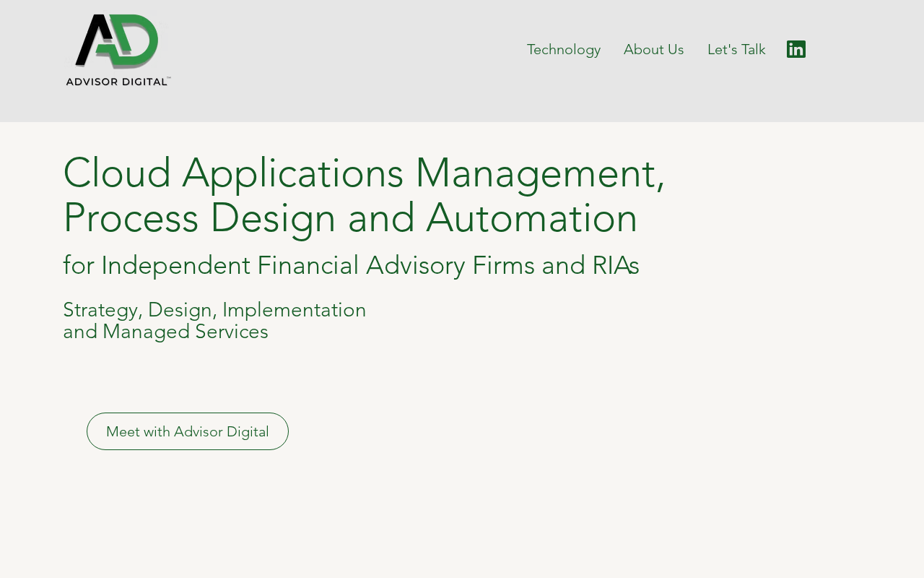Image resolution: width=924 pixels, height=578 pixels.
Task: Click the Advisor Digital logo
Action: coord(118,50)
